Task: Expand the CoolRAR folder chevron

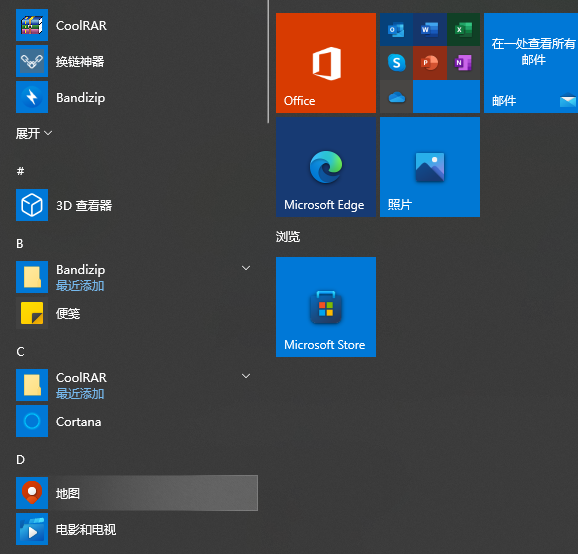Action: click(246, 376)
